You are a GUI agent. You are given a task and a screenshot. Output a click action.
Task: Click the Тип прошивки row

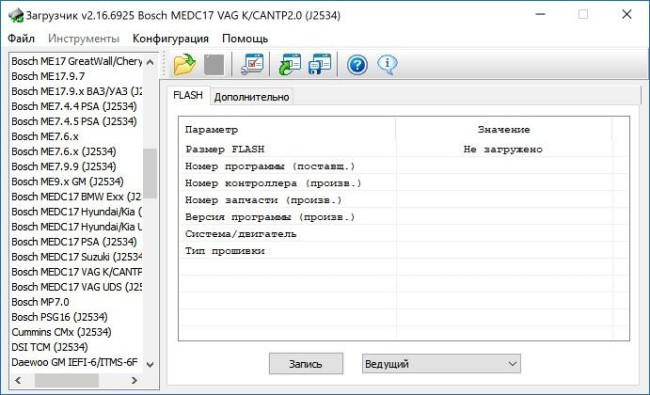click(404, 251)
